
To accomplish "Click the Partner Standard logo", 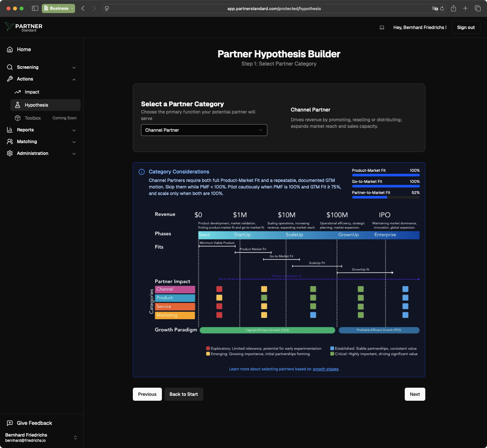I will (24, 27).
